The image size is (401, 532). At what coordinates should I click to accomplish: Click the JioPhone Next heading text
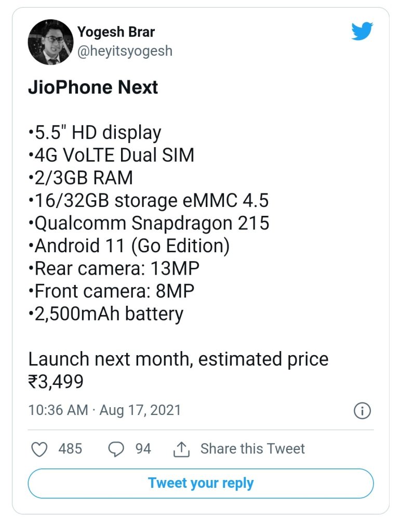pyautogui.click(x=93, y=87)
